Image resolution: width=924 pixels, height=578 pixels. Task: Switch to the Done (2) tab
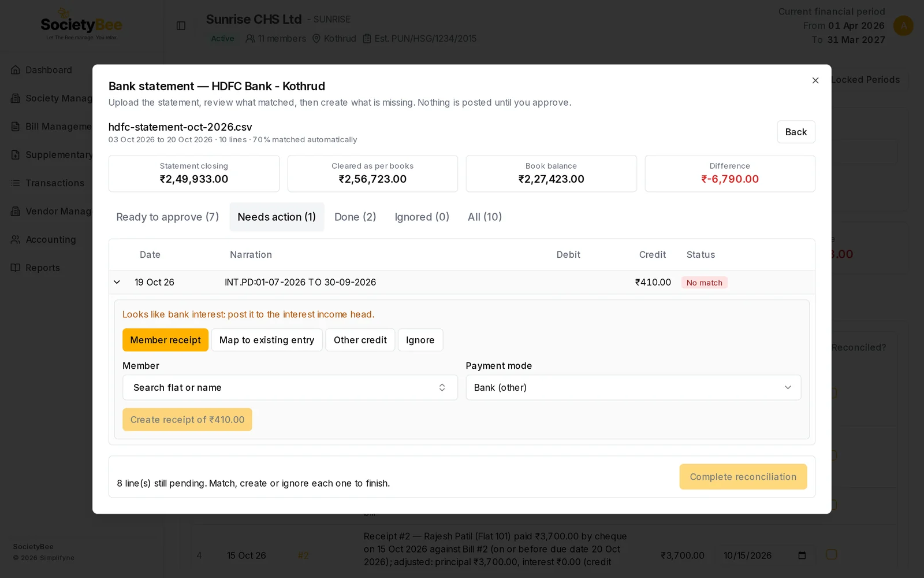pos(355,217)
